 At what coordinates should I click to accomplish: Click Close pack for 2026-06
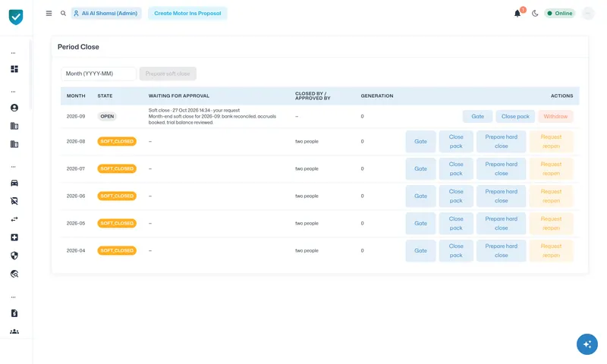(456, 196)
